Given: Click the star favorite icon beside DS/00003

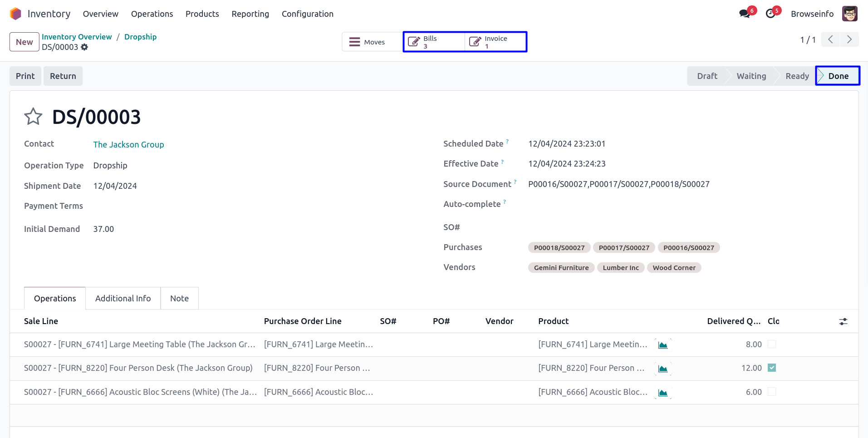Looking at the screenshot, I should pos(33,117).
